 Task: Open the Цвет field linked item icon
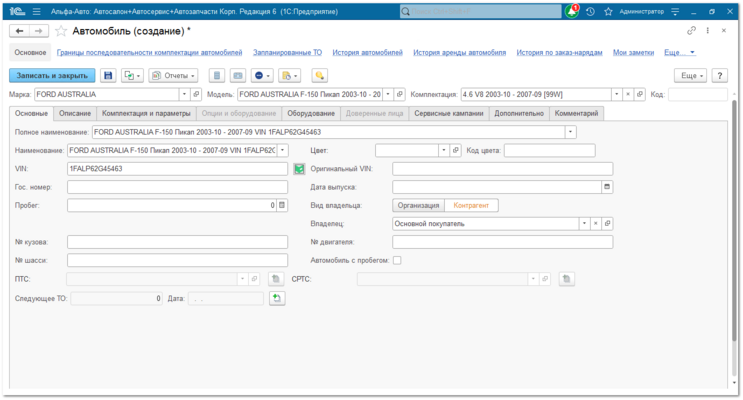point(455,150)
